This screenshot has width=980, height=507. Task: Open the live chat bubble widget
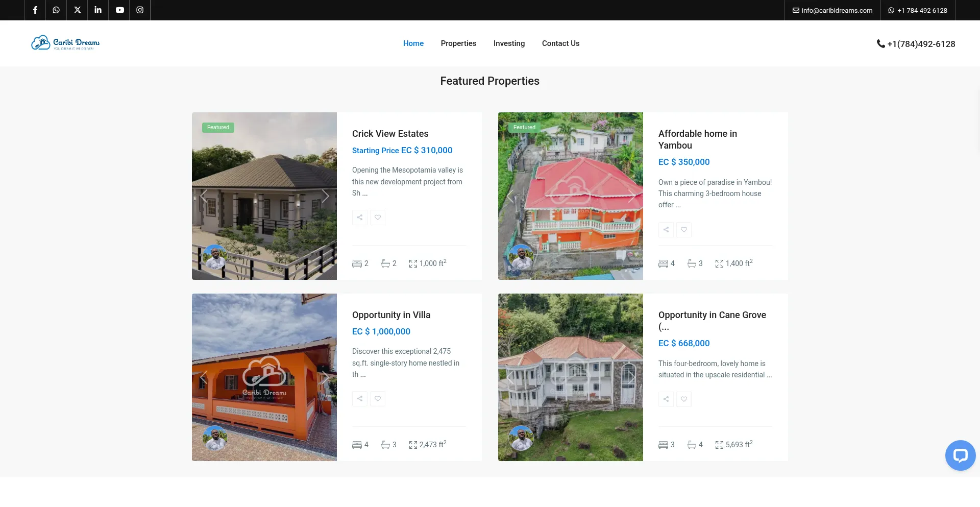tap(960, 455)
